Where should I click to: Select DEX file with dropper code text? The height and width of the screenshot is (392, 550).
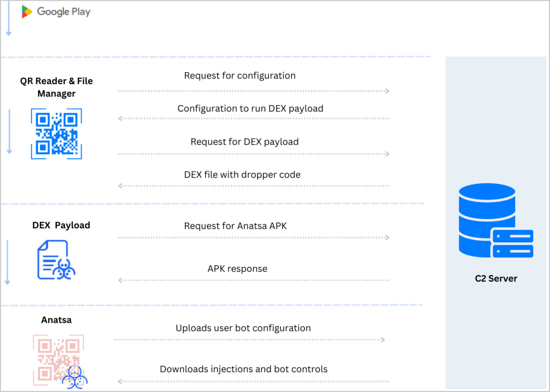pos(242,175)
